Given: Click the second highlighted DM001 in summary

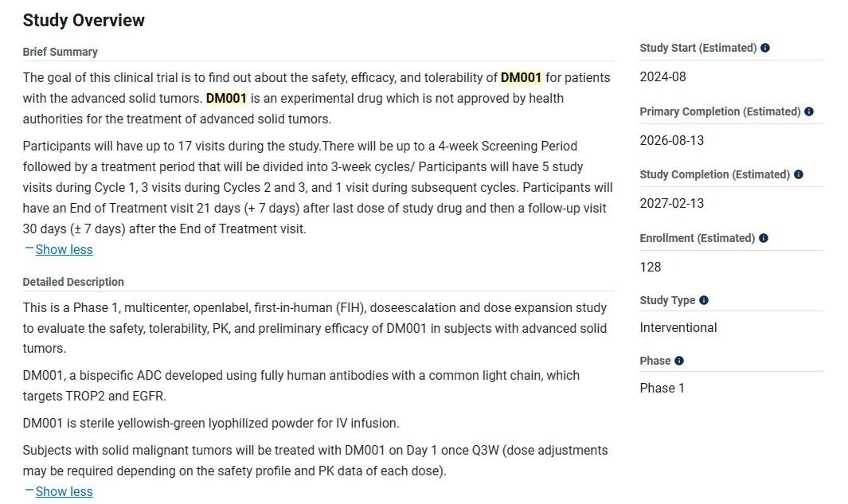Looking at the screenshot, I should click(x=226, y=99).
